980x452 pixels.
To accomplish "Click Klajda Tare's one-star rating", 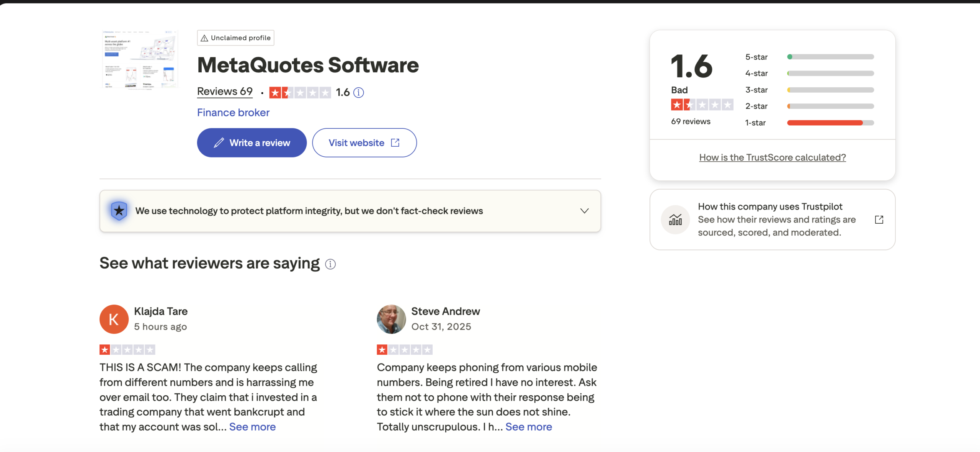I will tap(127, 349).
